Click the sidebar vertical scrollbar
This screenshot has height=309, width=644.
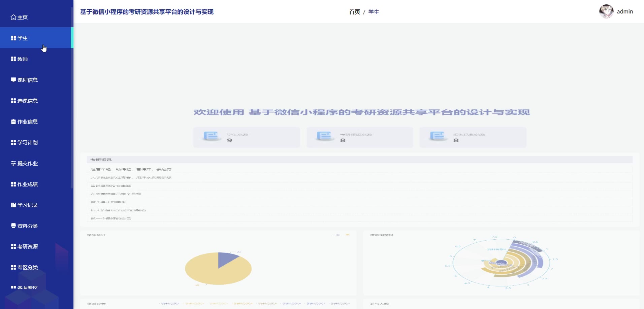72,98
